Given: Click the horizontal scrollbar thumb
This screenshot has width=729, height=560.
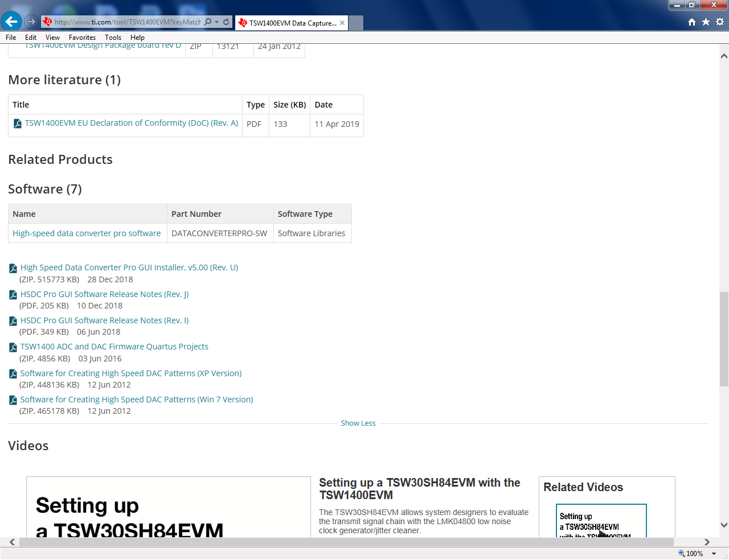Looking at the screenshot, I should coord(346,542).
